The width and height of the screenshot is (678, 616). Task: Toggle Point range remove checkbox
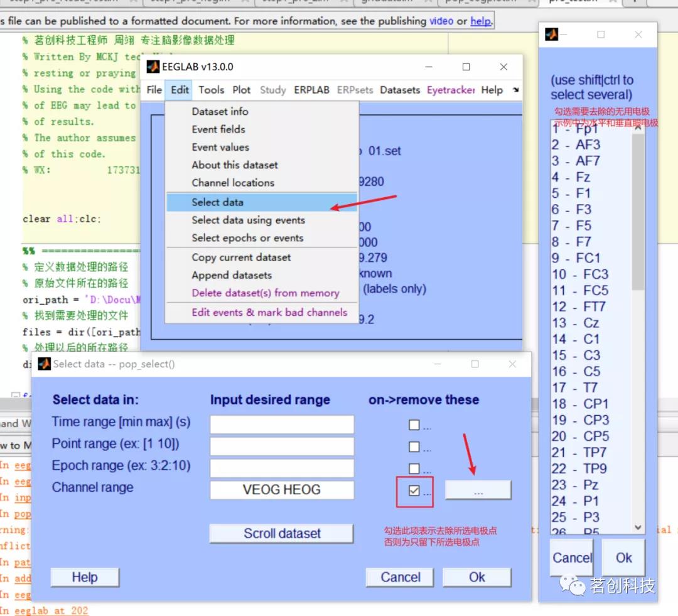coord(414,446)
